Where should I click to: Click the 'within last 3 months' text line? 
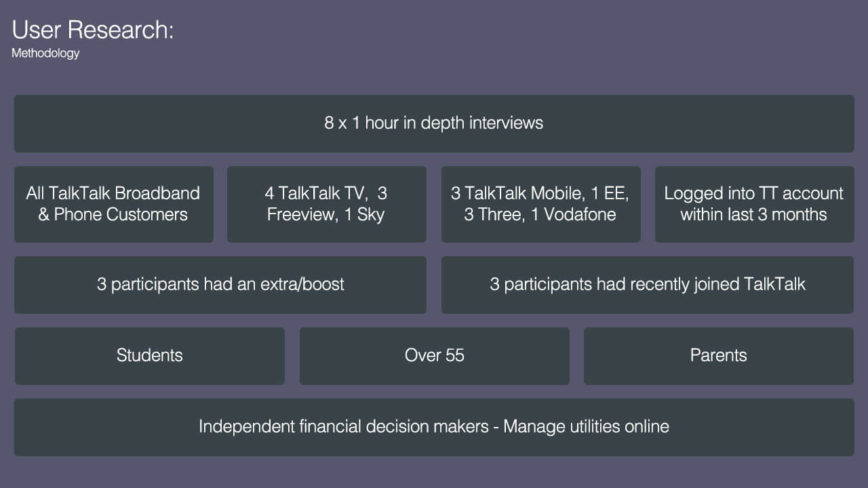tap(753, 215)
